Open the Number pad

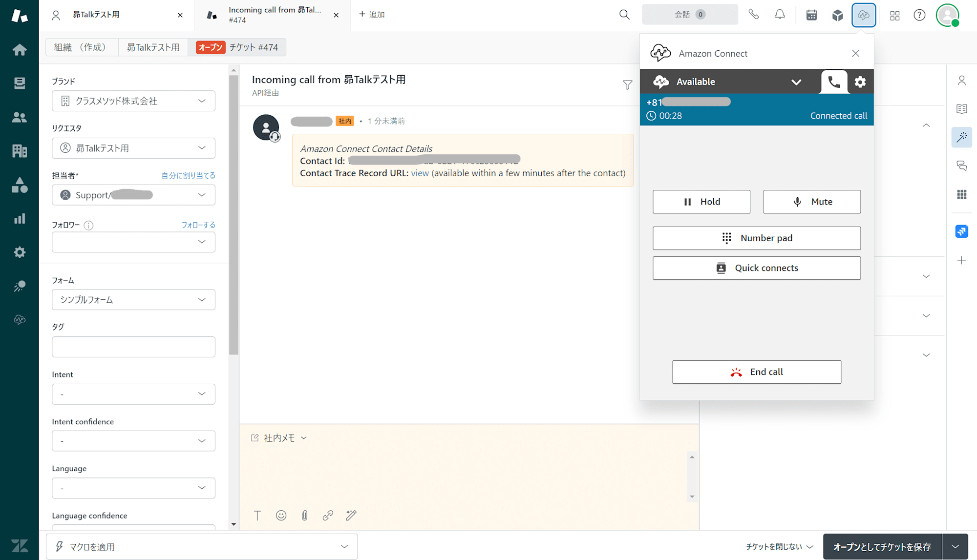click(757, 238)
